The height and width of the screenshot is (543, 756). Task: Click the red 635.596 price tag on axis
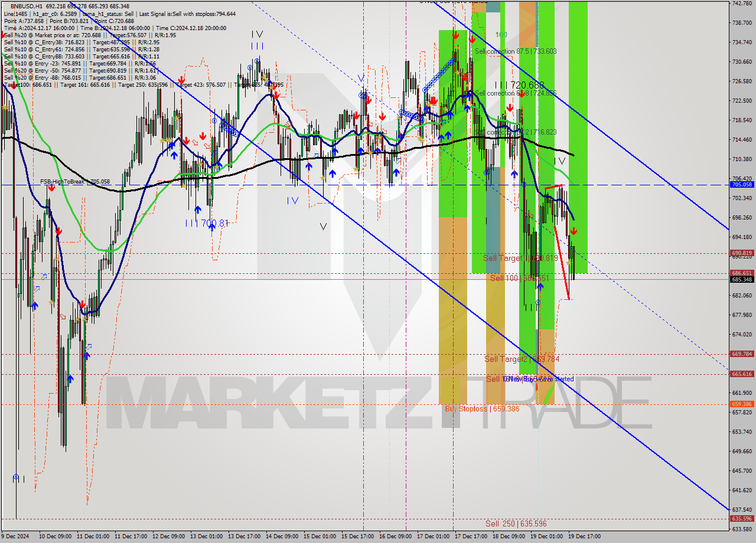742,519
